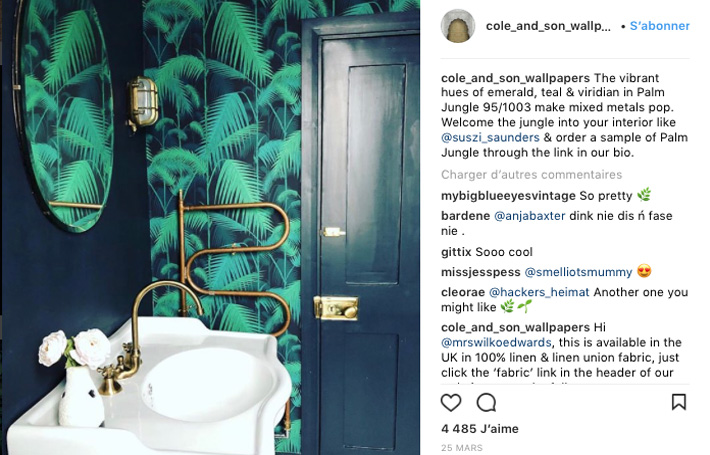View the gittix commenter profile
Screen dimensions: 710x455
[456, 252]
